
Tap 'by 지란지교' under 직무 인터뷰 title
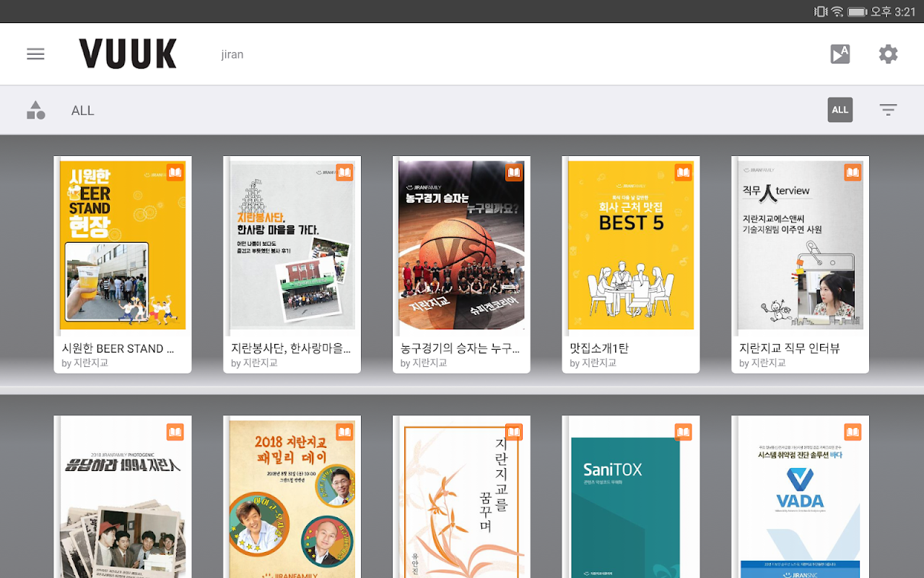tap(763, 363)
